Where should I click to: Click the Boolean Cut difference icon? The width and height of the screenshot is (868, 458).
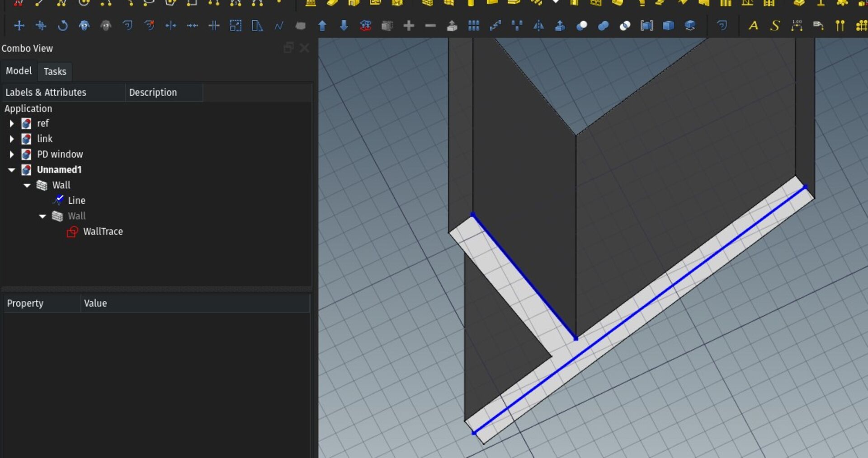click(x=582, y=26)
